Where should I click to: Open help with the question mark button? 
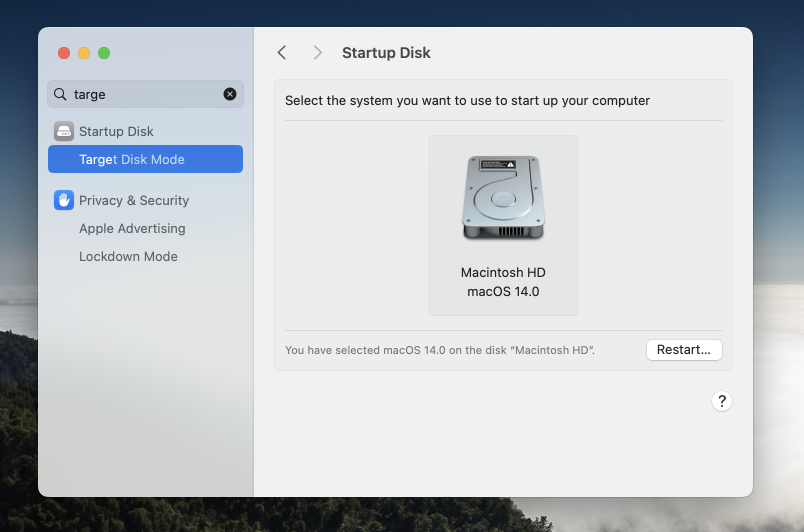point(722,401)
